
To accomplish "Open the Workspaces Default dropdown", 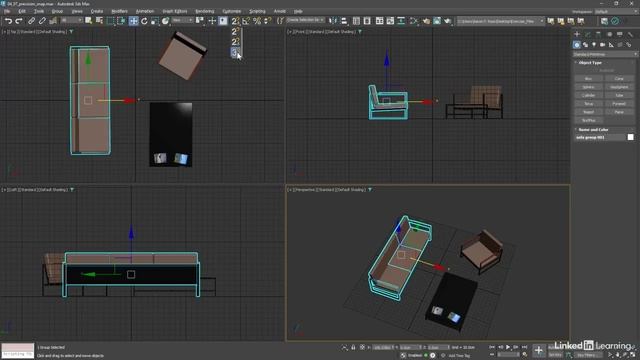I will point(616,11).
